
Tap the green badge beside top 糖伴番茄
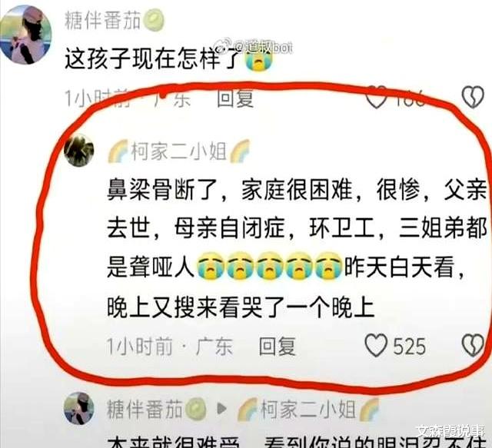pos(154,20)
